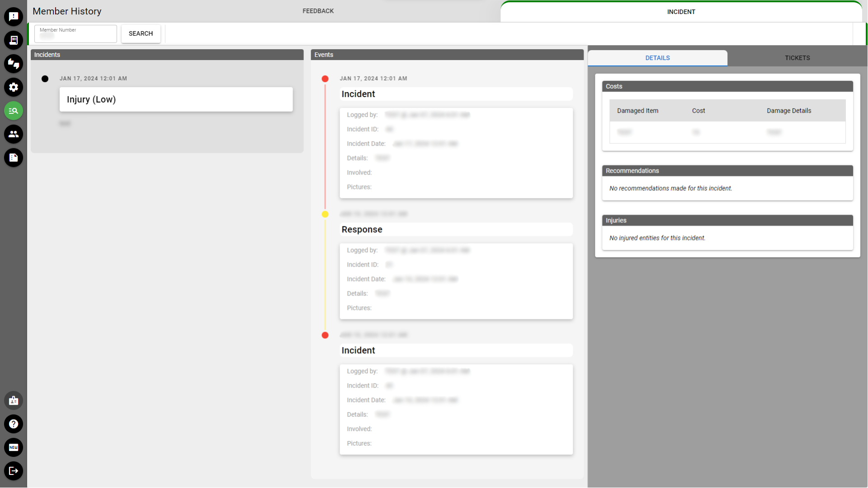Open the settings gear icon

coord(14,87)
